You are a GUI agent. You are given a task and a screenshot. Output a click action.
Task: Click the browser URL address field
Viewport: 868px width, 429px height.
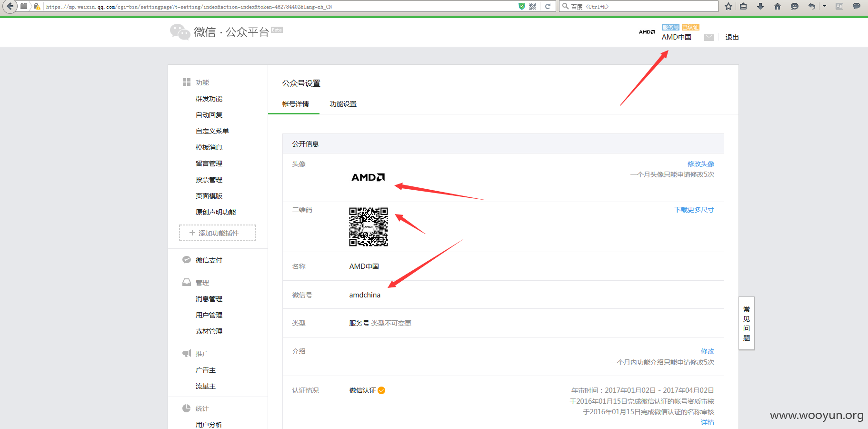(281, 6)
